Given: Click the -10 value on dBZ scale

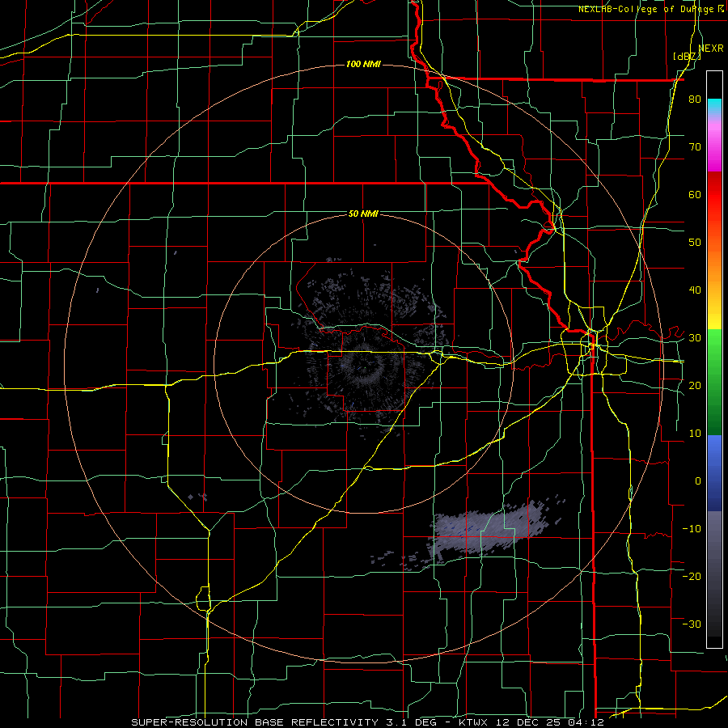Looking at the screenshot, I should click(x=692, y=529).
